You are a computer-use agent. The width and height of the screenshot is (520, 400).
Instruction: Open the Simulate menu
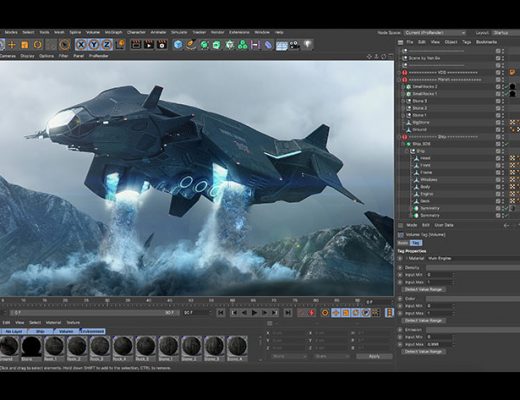tap(179, 32)
